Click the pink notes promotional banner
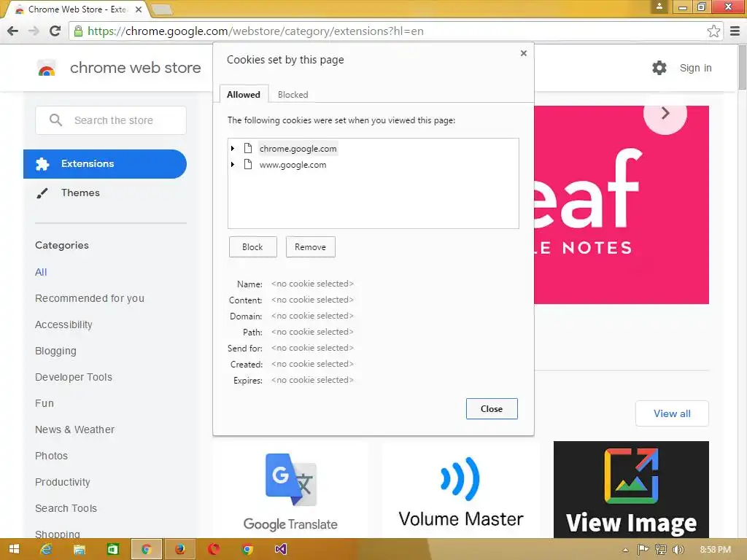Screen dimensions: 747x560 pyautogui.click(x=622, y=205)
